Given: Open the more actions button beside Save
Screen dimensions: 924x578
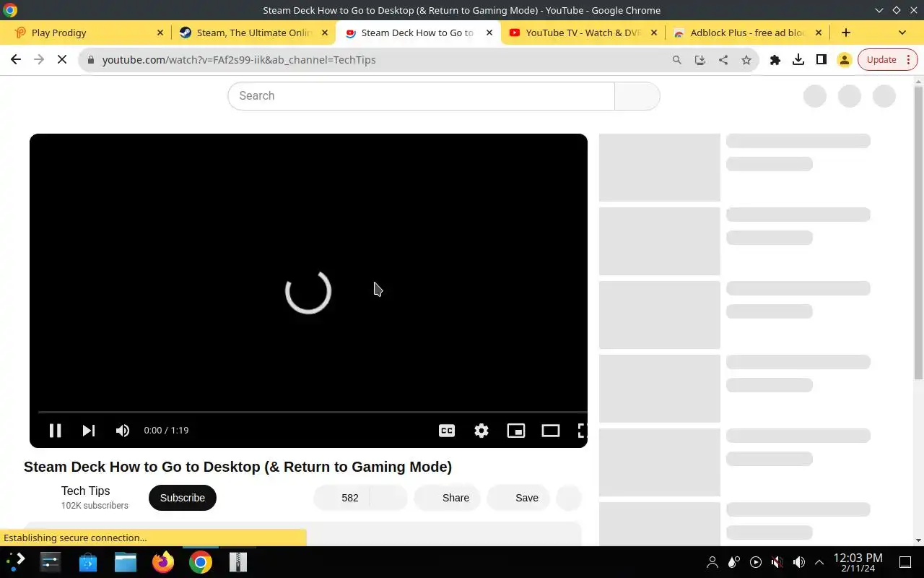Looking at the screenshot, I should pos(570,498).
